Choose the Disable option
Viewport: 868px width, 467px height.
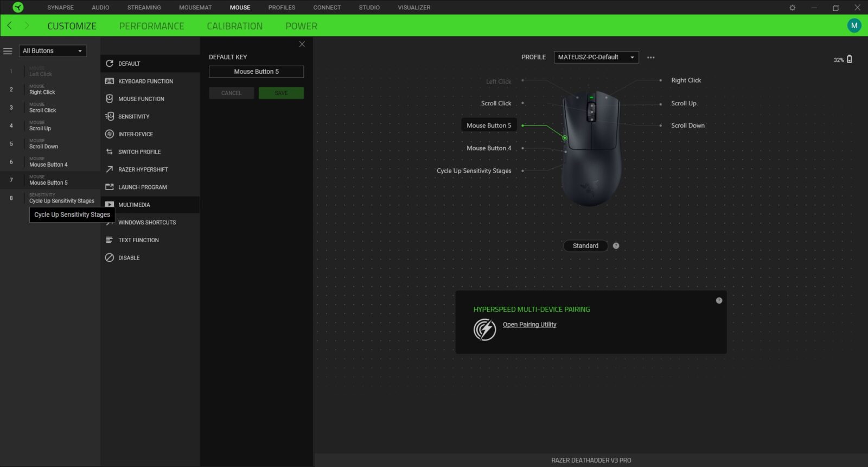[129, 258]
